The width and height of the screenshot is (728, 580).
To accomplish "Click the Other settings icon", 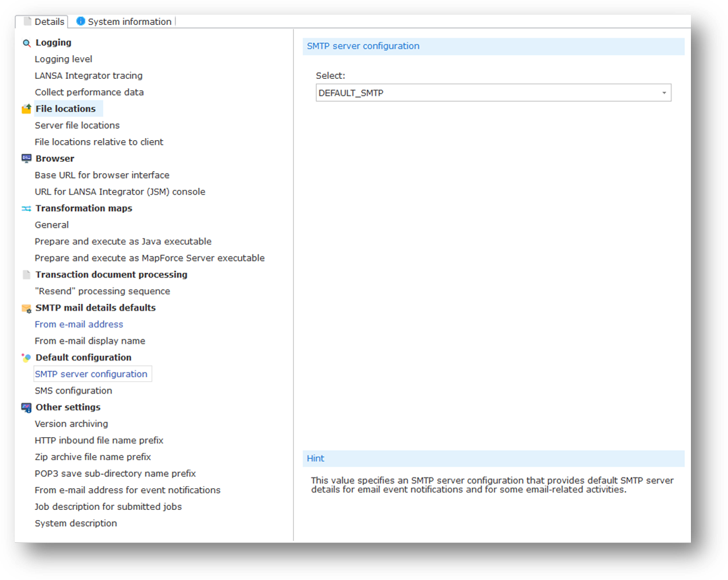I will pos(26,408).
